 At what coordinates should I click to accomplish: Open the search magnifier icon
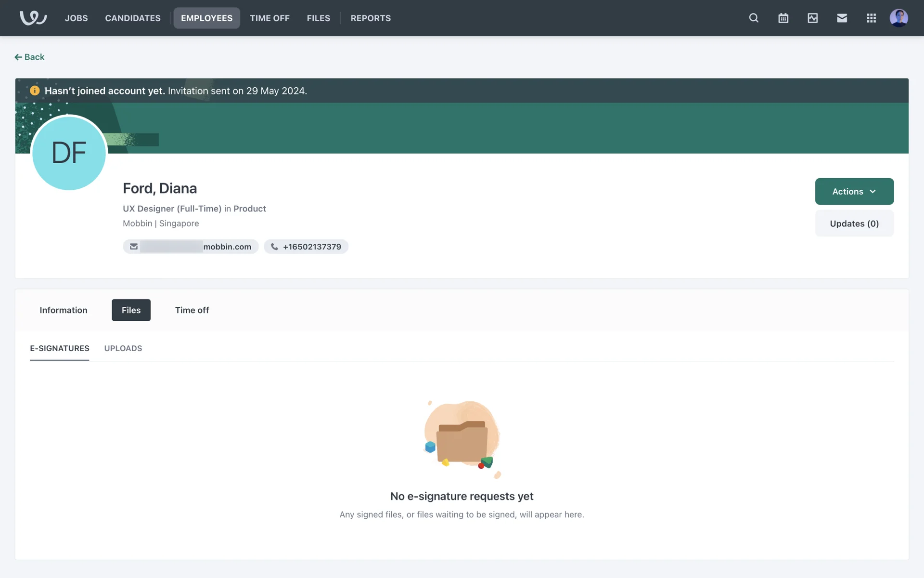[754, 18]
